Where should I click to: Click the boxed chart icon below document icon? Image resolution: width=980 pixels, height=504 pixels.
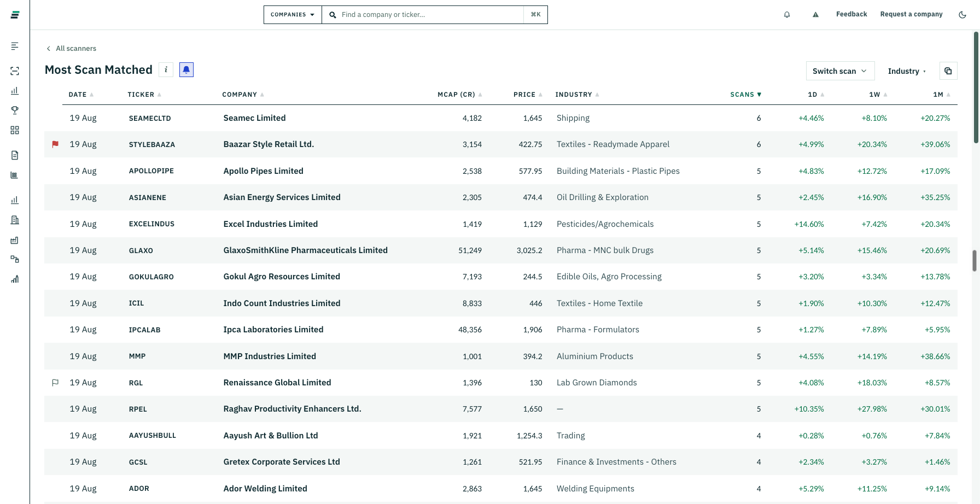(x=15, y=175)
